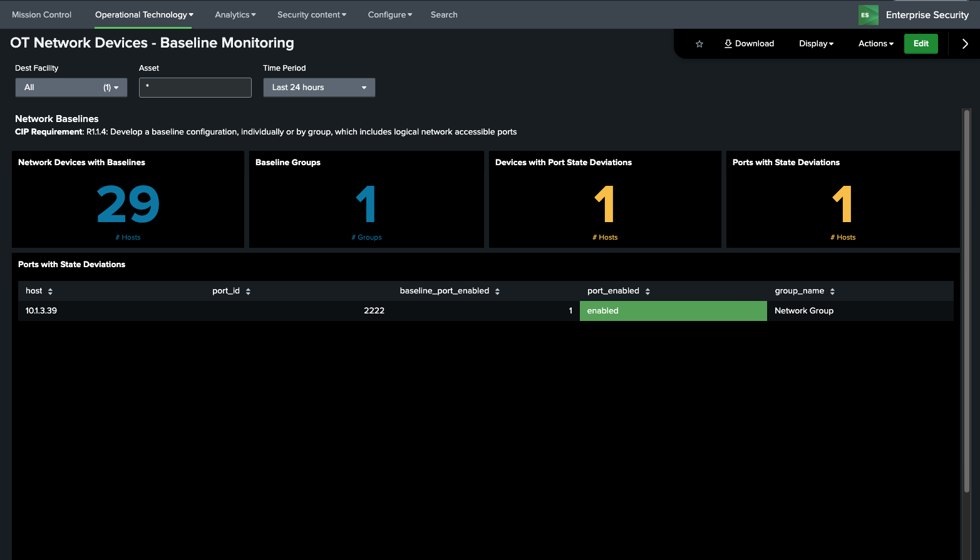Expand the right side panel chevron
The height and width of the screenshot is (560, 980).
tap(964, 44)
